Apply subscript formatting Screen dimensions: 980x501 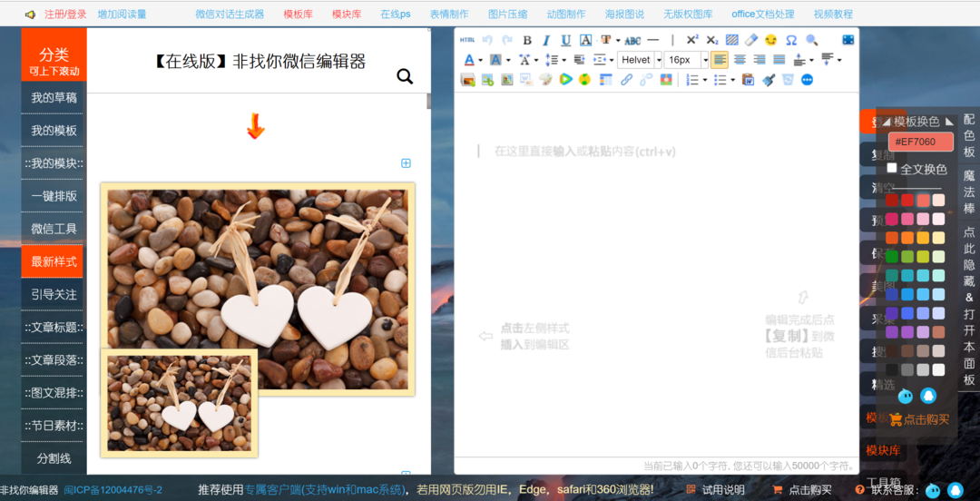click(712, 40)
